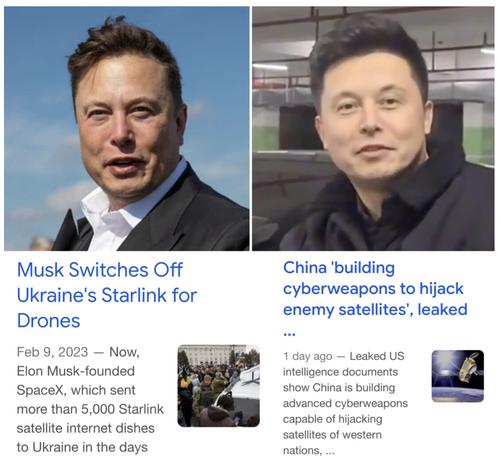Viewport: 501px width, 460px height.
Task: Open the China 'building cyberweapons' headline link
Action: [375, 289]
